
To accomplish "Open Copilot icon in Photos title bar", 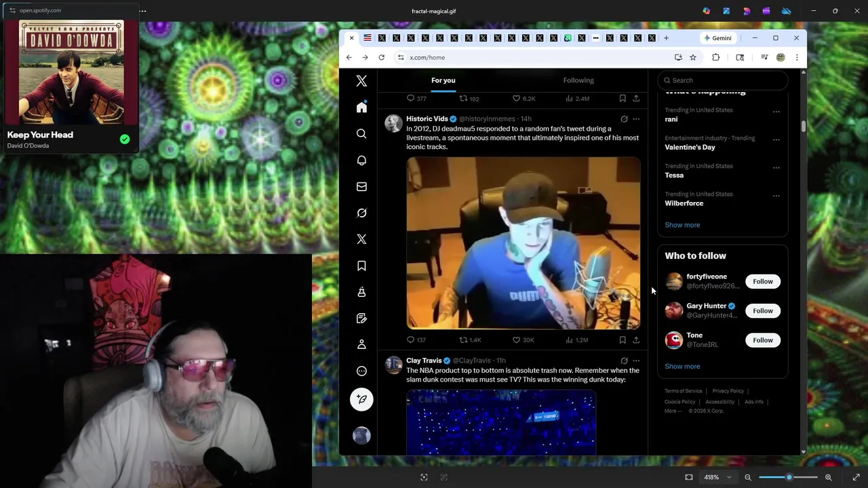I will [x=707, y=11].
